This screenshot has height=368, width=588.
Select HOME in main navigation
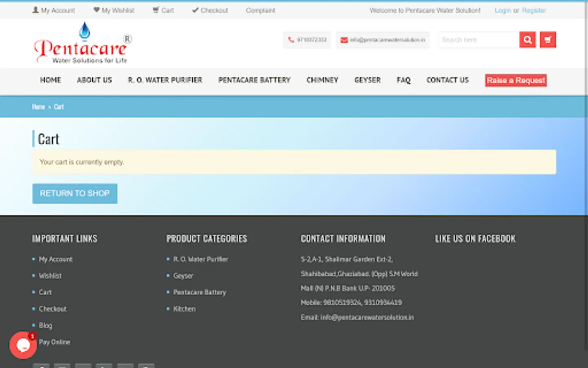(51, 80)
